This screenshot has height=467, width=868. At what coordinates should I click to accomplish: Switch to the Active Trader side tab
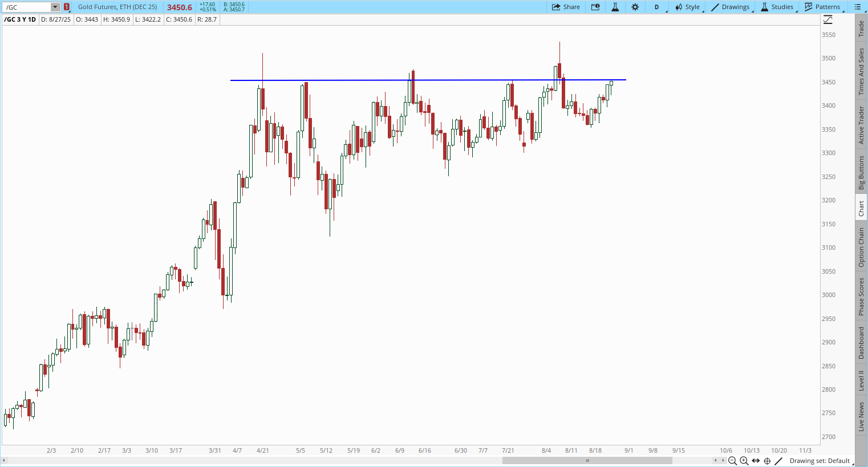(861, 125)
